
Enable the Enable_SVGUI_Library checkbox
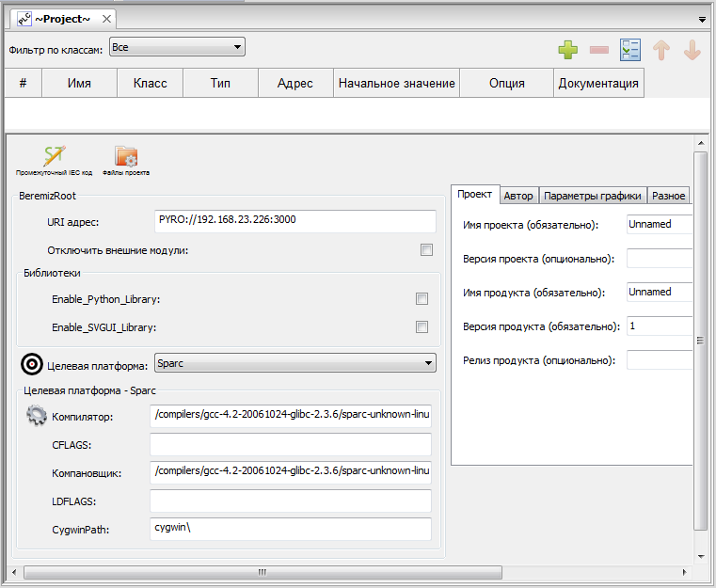pos(422,327)
